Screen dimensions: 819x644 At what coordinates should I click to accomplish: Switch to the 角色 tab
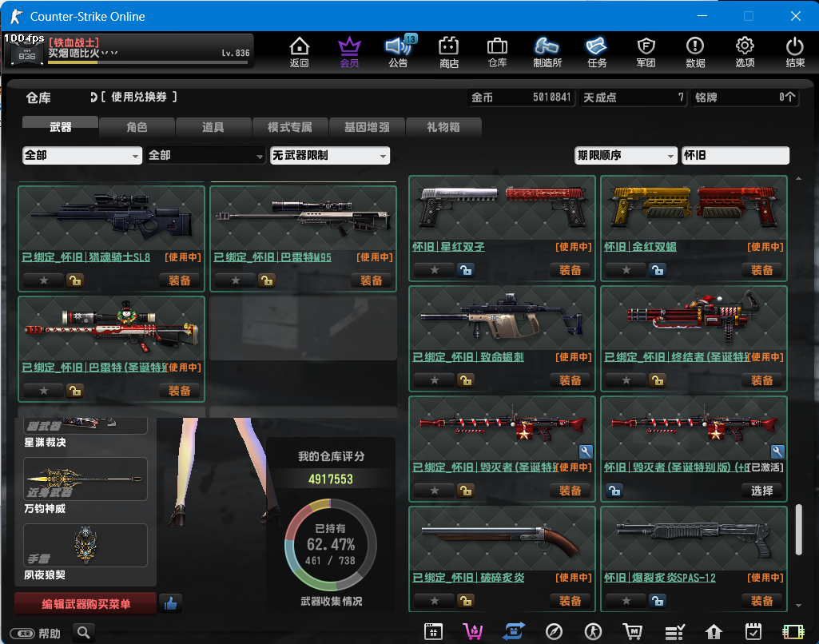pos(137,126)
